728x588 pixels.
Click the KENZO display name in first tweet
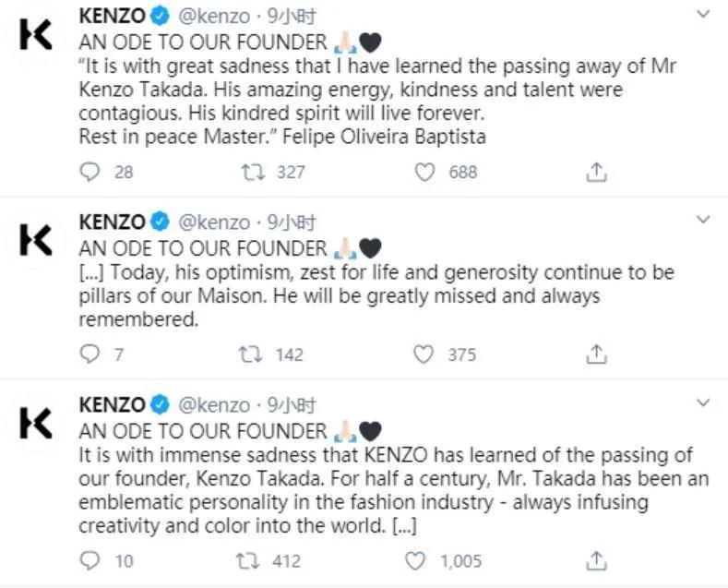[112, 17]
